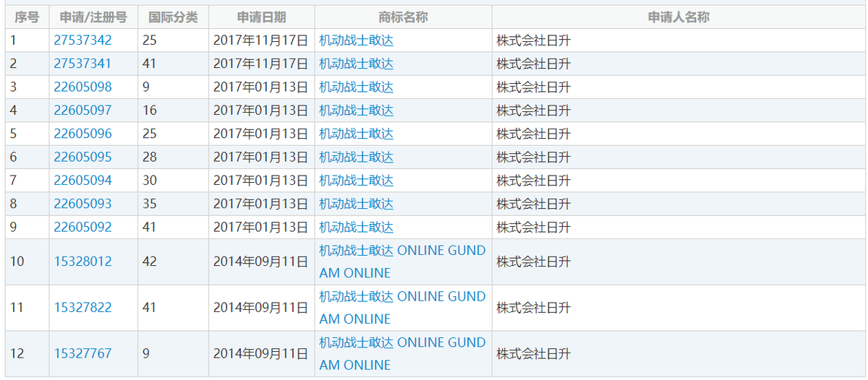Open GUNDAM ONLINE trademark link in row 12
Image resolution: width=868 pixels, height=380 pixels.
click(402, 354)
